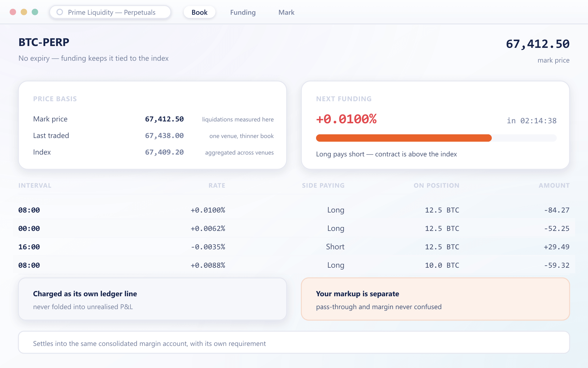The image size is (588, 368).
Task: Click the amount -84.27
Action: click(x=556, y=210)
